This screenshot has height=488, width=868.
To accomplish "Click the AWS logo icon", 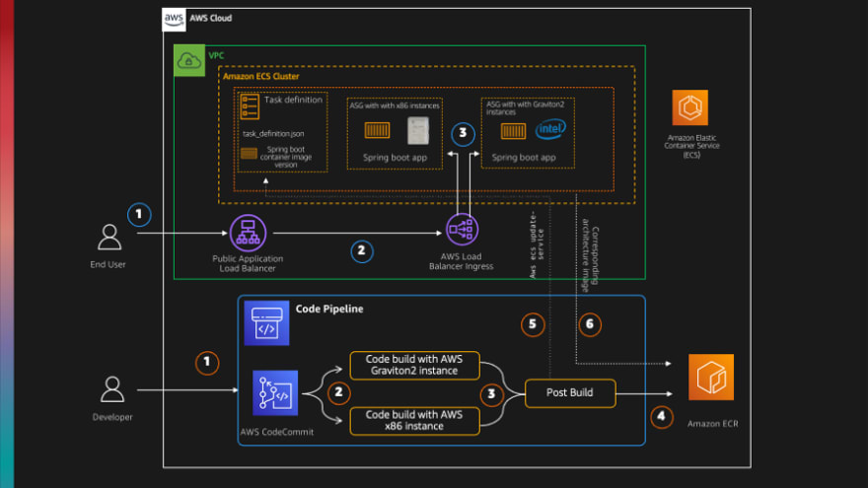I will pyautogui.click(x=174, y=20).
